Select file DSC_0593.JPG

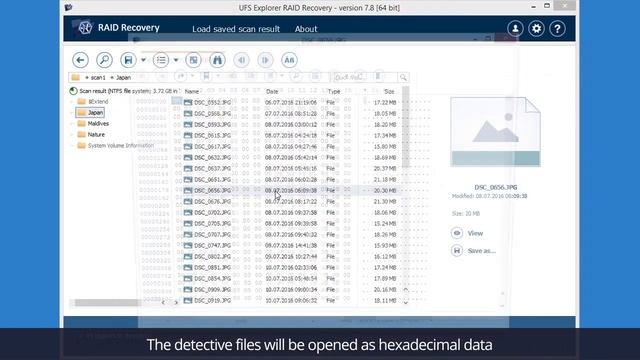coord(212,124)
